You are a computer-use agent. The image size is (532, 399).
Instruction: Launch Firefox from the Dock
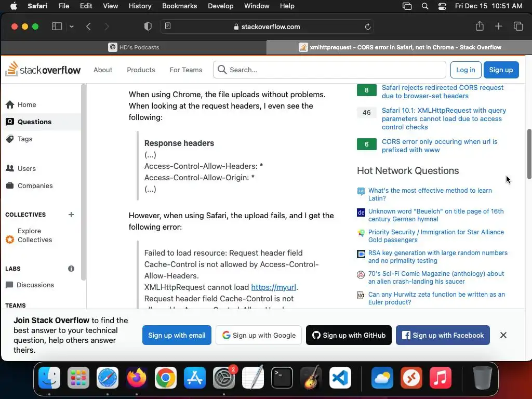click(137, 378)
